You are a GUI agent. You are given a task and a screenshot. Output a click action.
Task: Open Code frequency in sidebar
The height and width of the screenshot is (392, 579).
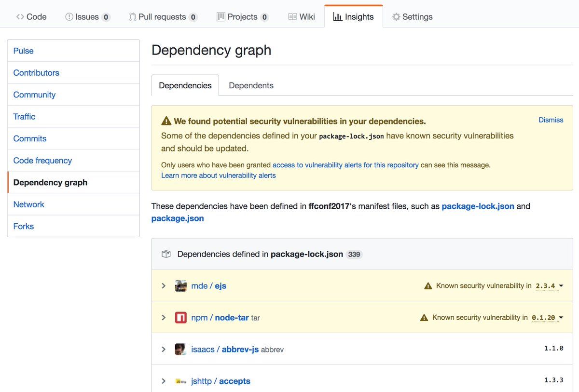73,161
